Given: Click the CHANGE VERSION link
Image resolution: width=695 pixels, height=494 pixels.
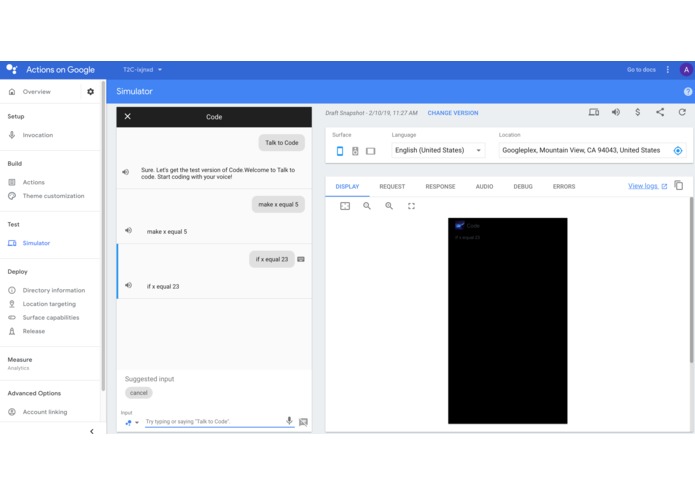Looking at the screenshot, I should pos(453,113).
